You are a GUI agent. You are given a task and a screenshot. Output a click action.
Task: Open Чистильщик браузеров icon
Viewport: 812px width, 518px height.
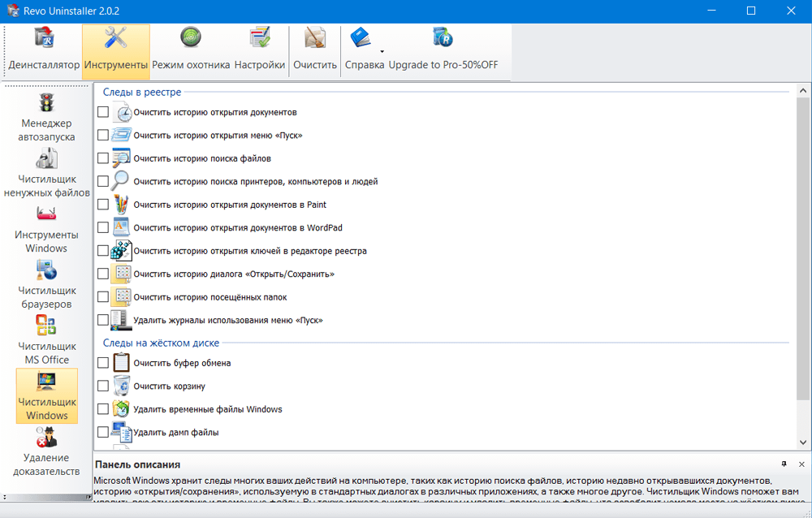coord(46,270)
